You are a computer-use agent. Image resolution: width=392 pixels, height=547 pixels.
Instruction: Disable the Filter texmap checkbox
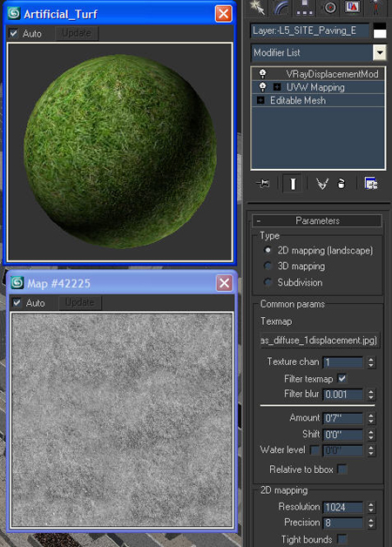tap(342, 378)
